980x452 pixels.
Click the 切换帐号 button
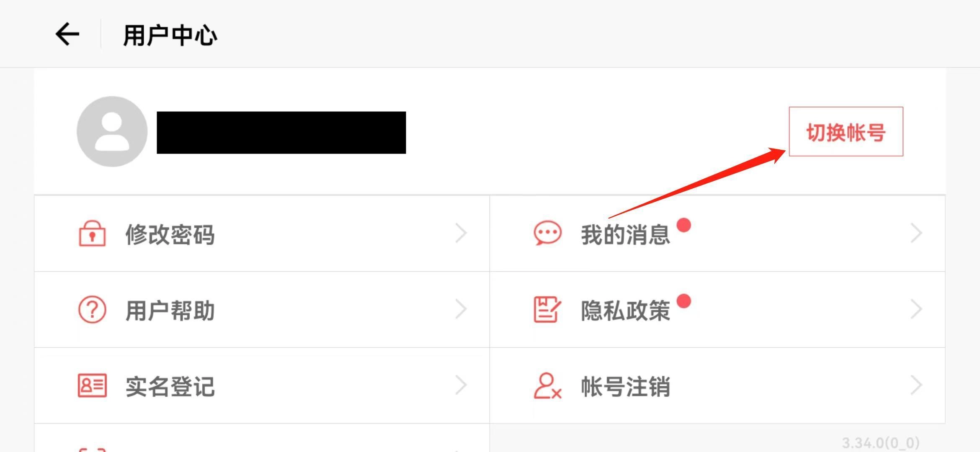(846, 131)
